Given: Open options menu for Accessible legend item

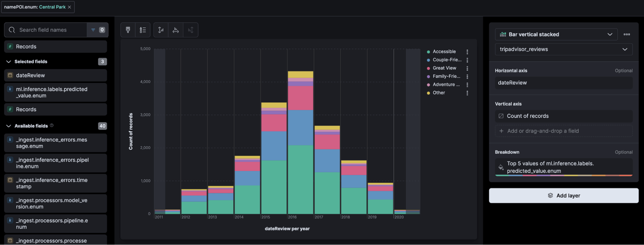Looking at the screenshot, I should point(467,52).
